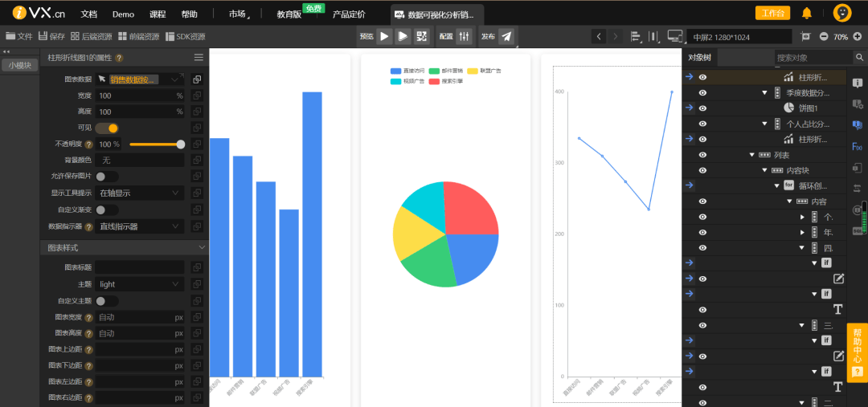
Task: Click the 保存 save button
Action: (51, 37)
